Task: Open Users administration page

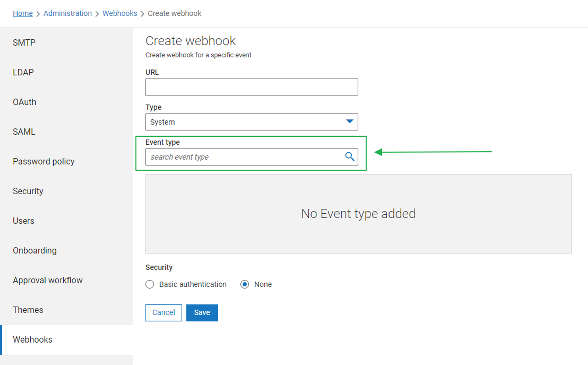Action: pyautogui.click(x=24, y=221)
